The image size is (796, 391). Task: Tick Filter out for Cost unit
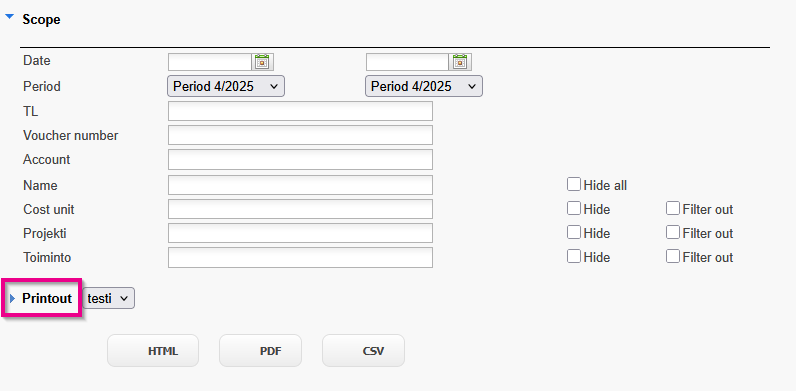coord(673,208)
